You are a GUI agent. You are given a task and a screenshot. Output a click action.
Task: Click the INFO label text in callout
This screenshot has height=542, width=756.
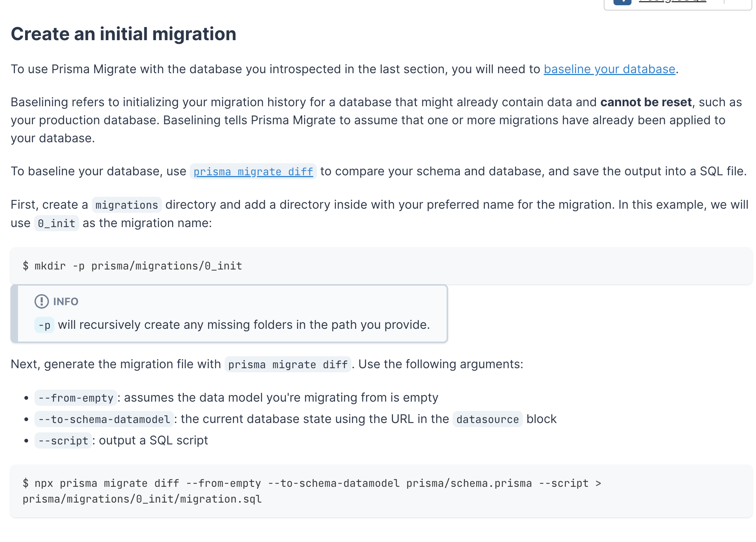(x=66, y=302)
